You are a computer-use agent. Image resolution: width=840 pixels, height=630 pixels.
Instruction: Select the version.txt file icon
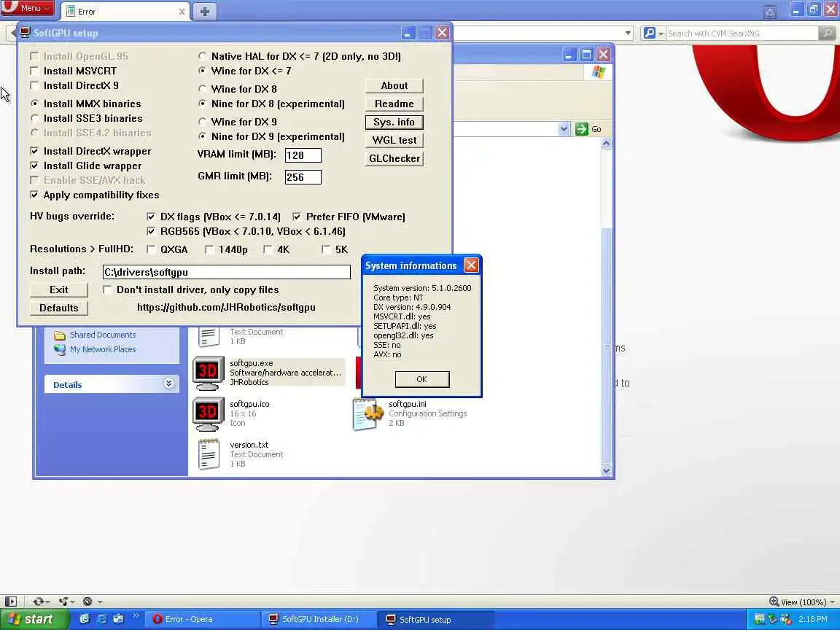pyautogui.click(x=209, y=454)
